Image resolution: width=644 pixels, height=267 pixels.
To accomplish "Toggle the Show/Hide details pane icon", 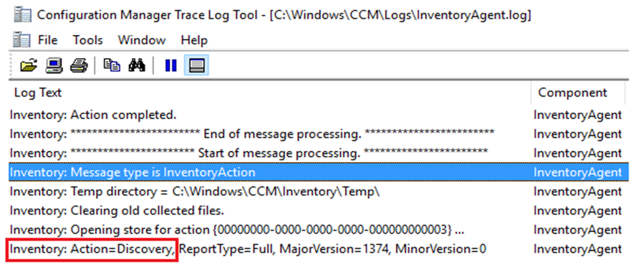I will tap(197, 65).
